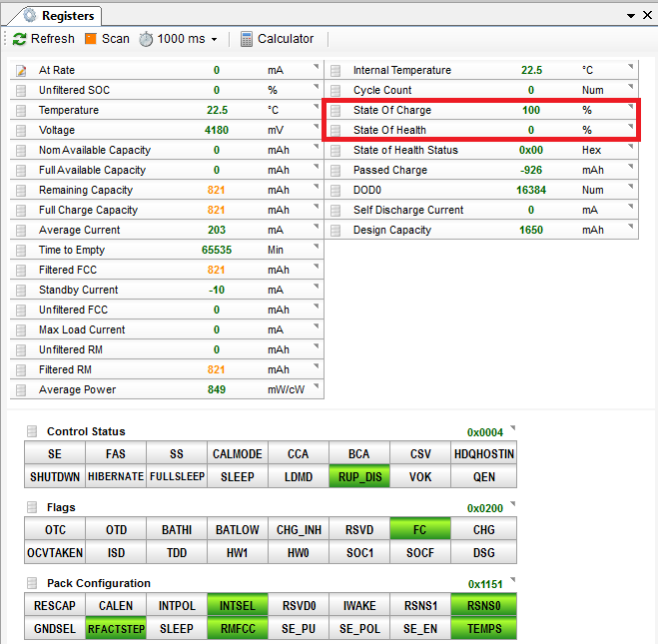This screenshot has height=644, width=658.
Task: Expand the At Rate row corner arrow
Action: (x=316, y=66)
